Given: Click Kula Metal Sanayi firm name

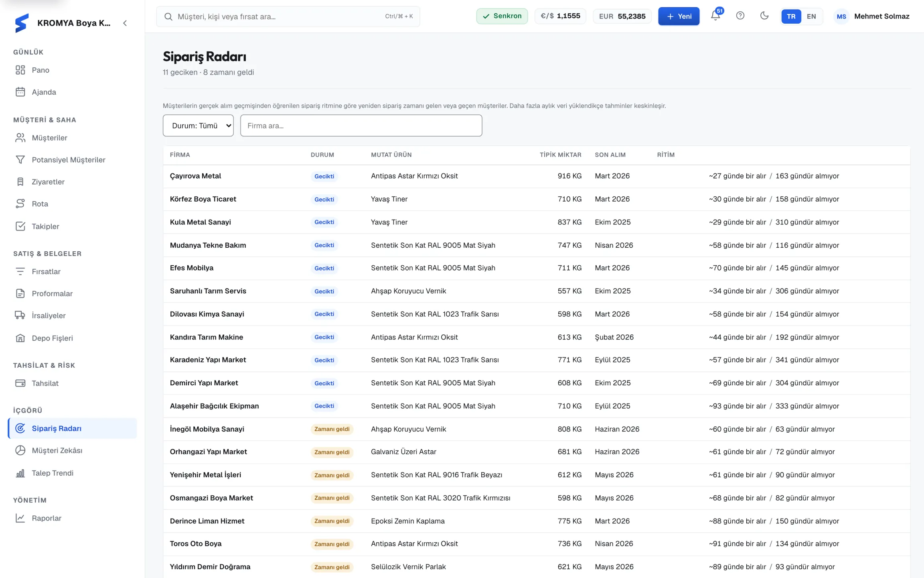Looking at the screenshot, I should [x=201, y=222].
